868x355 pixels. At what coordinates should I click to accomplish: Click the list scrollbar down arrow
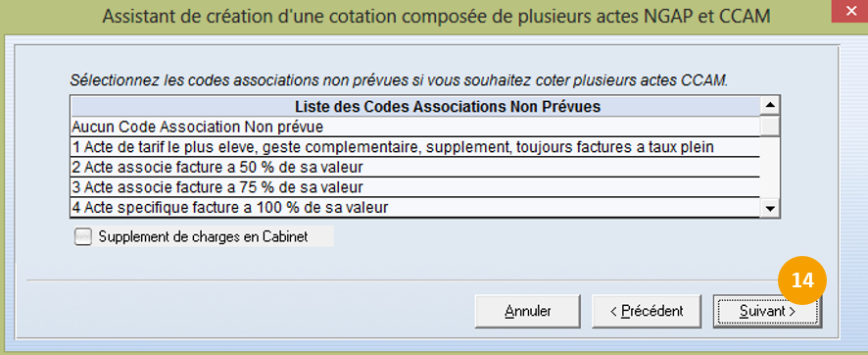click(x=770, y=209)
